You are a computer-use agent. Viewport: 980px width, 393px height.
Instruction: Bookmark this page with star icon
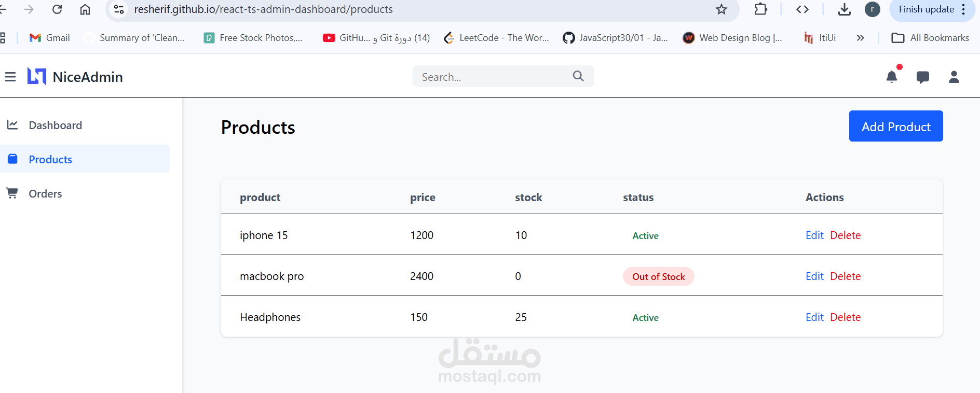click(722, 9)
